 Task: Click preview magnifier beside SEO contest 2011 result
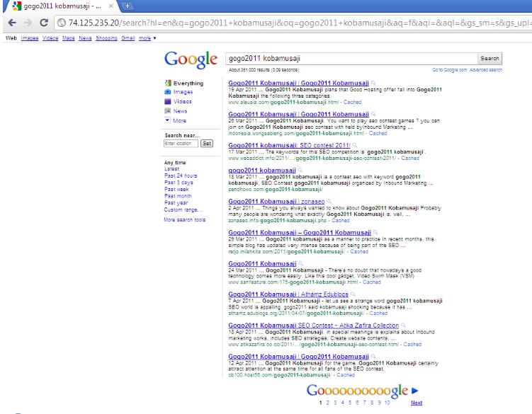(355, 146)
